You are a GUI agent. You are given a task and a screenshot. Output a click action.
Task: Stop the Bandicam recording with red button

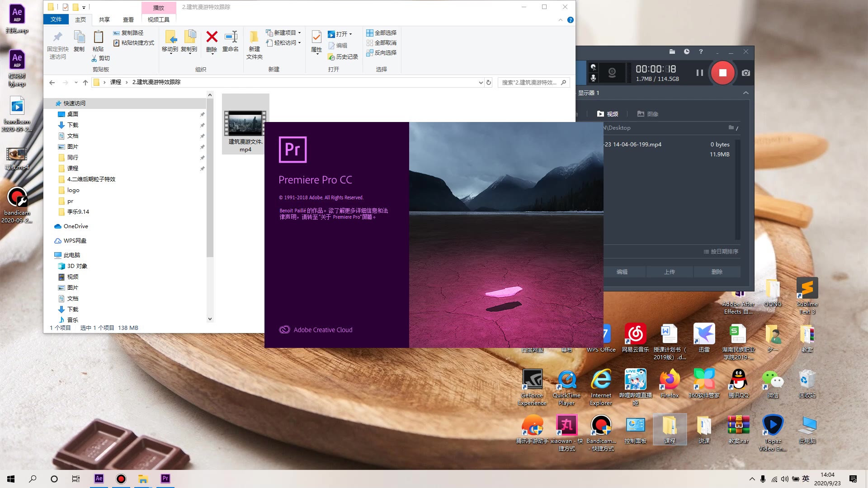(x=722, y=73)
